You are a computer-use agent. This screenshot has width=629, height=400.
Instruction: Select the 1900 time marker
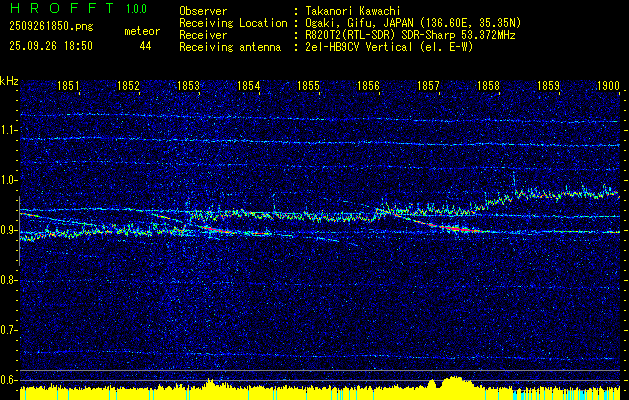click(x=607, y=87)
